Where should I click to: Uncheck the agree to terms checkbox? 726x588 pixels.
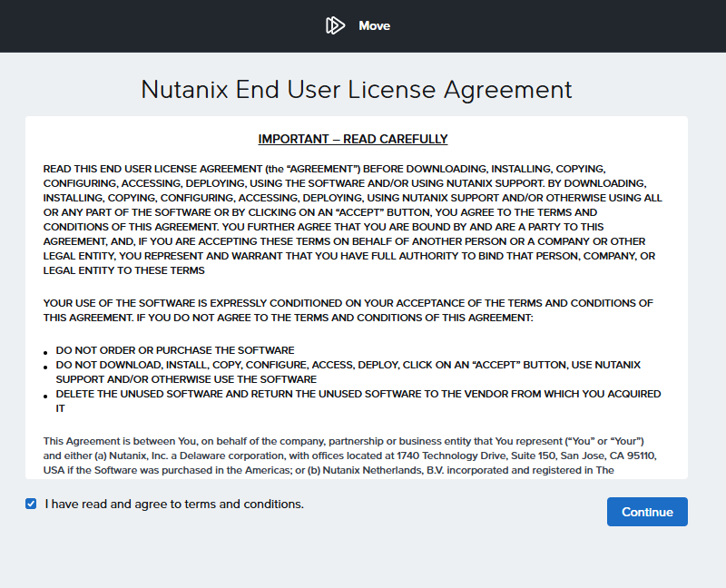click(x=31, y=504)
